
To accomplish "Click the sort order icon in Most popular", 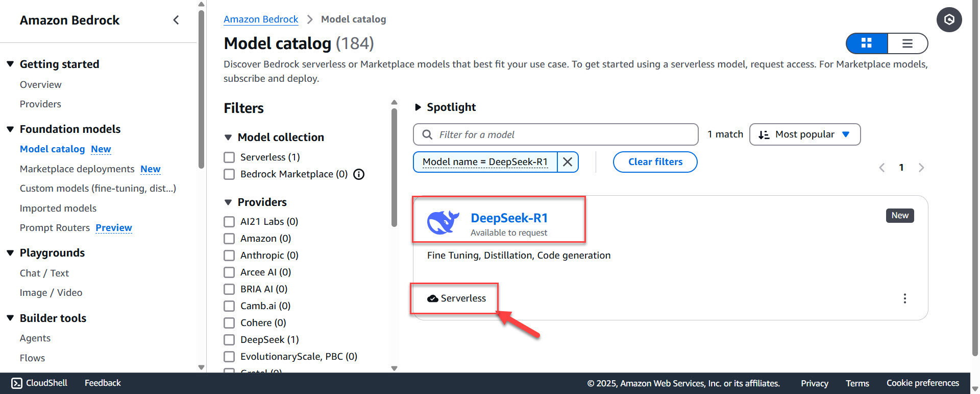I will coord(764,134).
